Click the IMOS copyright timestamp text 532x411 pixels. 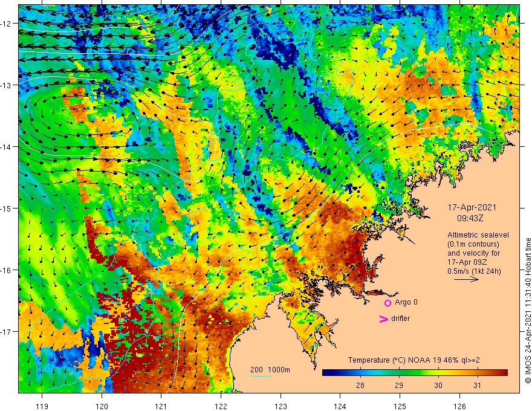coord(528,311)
